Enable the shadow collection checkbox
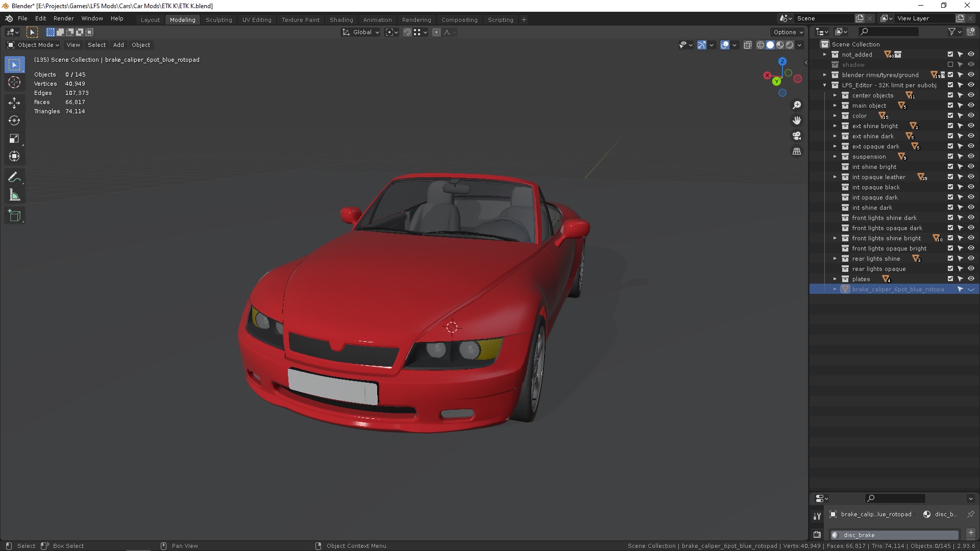Screen dimensions: 980x551 pyautogui.click(x=950, y=64)
